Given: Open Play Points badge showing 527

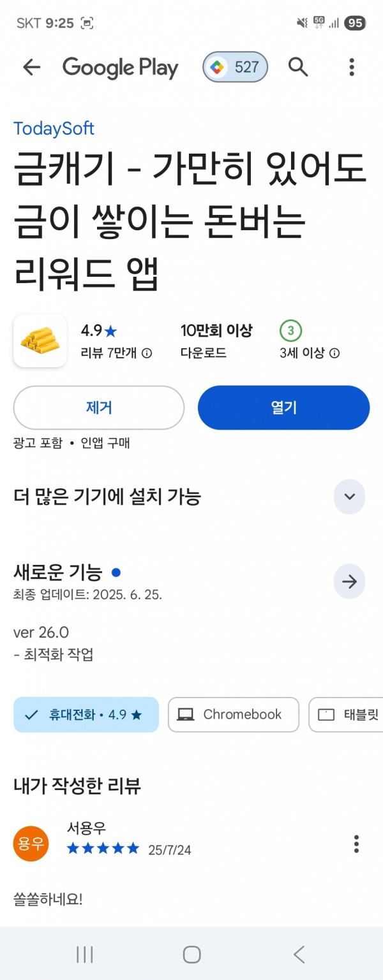Looking at the screenshot, I should 235,67.
